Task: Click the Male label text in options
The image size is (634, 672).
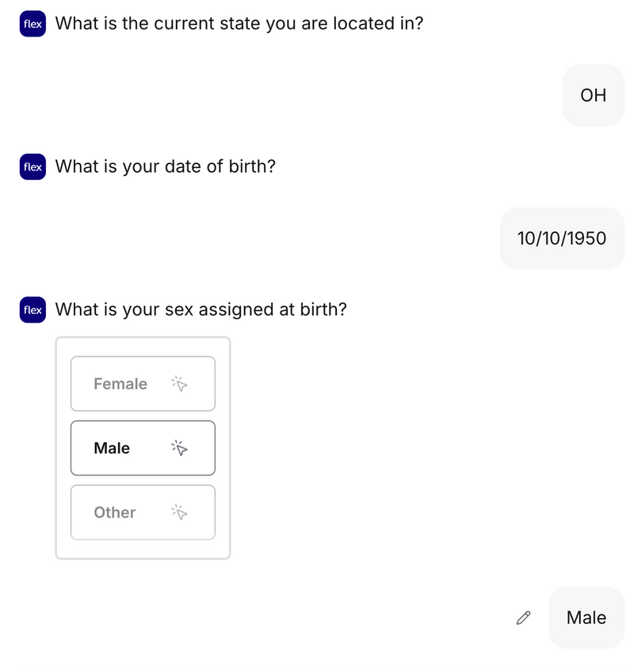Action: pyautogui.click(x=112, y=449)
